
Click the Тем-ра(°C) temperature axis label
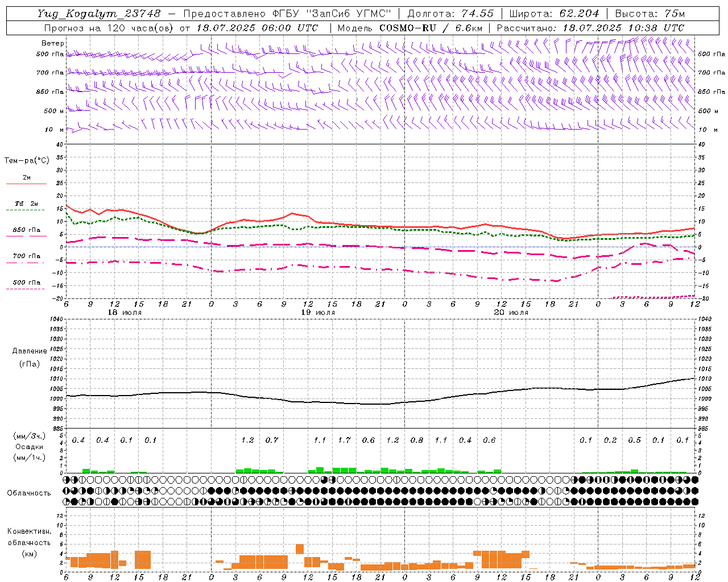pos(27,161)
